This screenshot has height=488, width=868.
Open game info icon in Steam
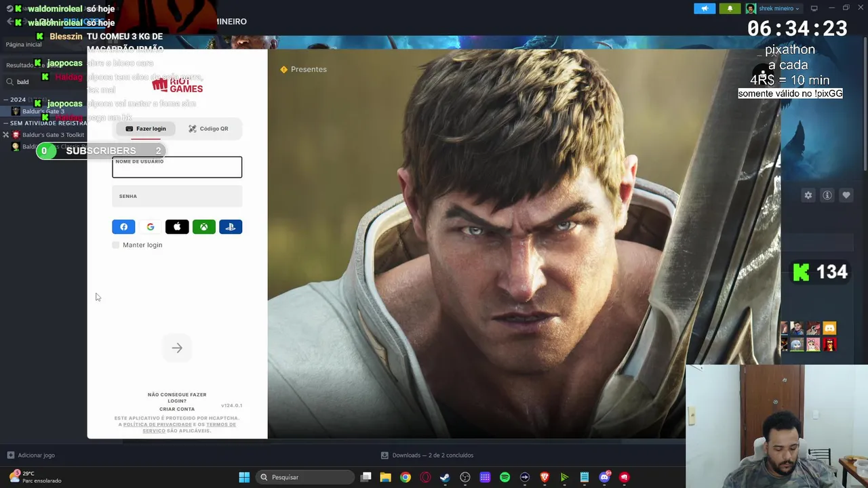pos(827,195)
